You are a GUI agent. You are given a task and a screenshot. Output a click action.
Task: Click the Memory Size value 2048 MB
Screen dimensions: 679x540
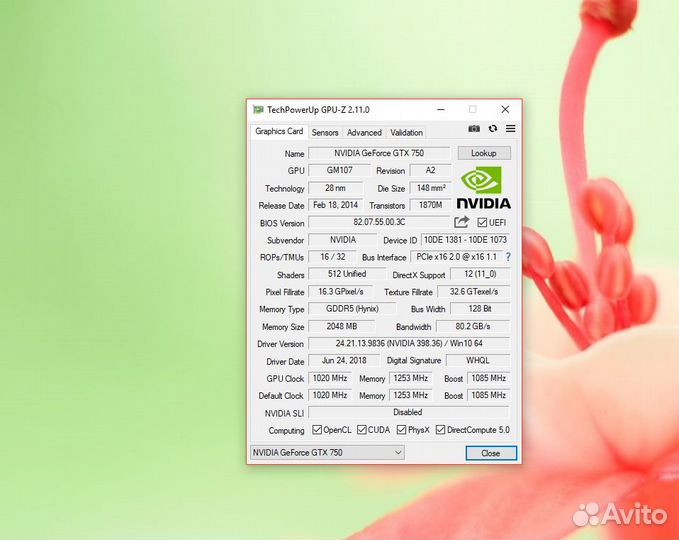click(x=342, y=326)
